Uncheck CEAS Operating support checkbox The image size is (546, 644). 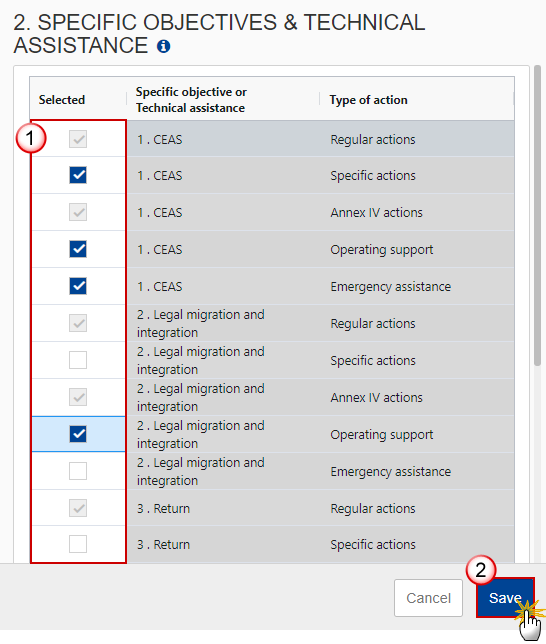tap(78, 249)
